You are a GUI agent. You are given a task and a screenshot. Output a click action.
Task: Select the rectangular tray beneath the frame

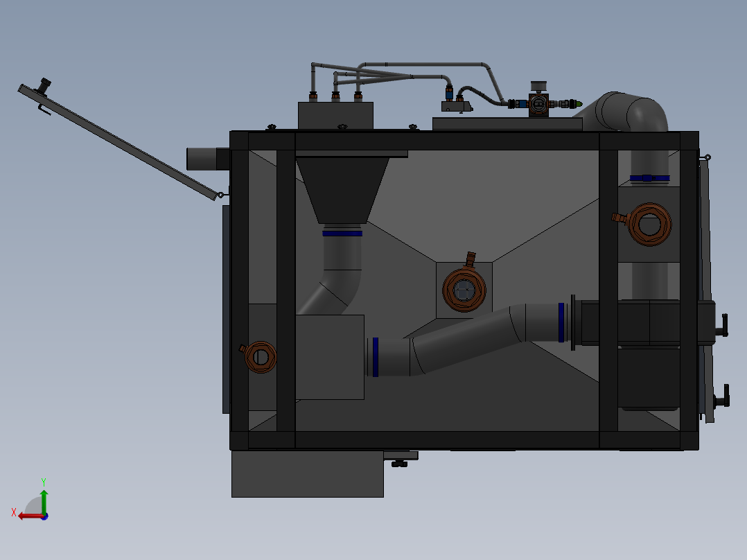(x=308, y=474)
